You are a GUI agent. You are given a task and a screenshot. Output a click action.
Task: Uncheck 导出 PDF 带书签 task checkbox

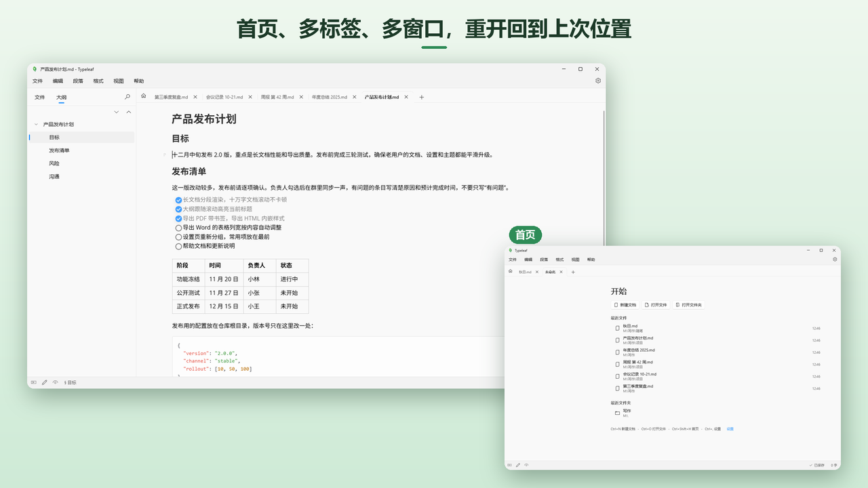[x=178, y=219]
